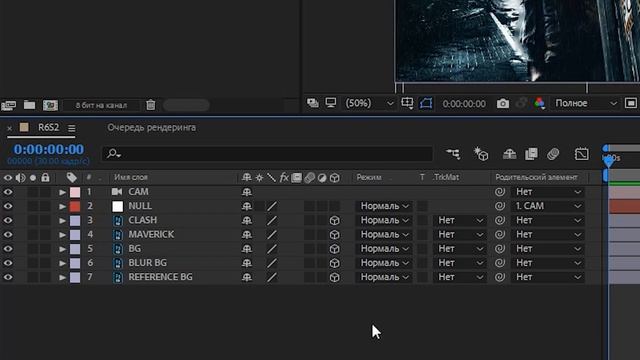Hide the CAM layer eye toggle
640x360 pixels.
click(8, 192)
